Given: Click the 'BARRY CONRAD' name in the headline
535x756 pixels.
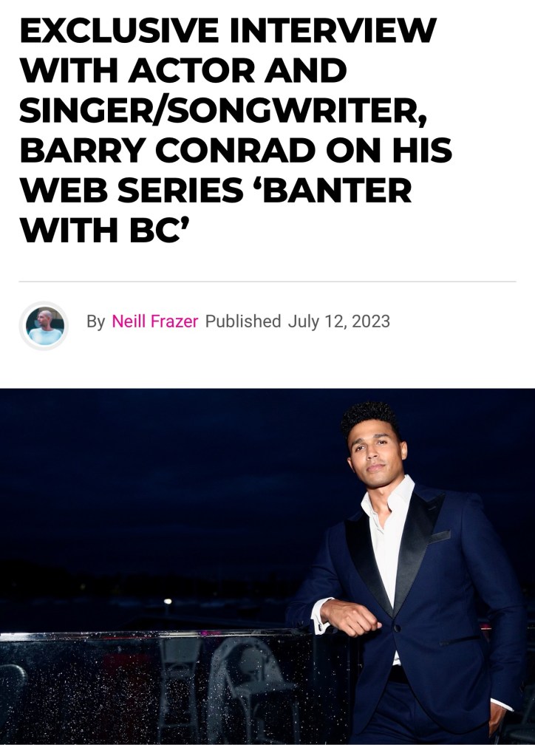Looking at the screenshot, I should [168, 150].
